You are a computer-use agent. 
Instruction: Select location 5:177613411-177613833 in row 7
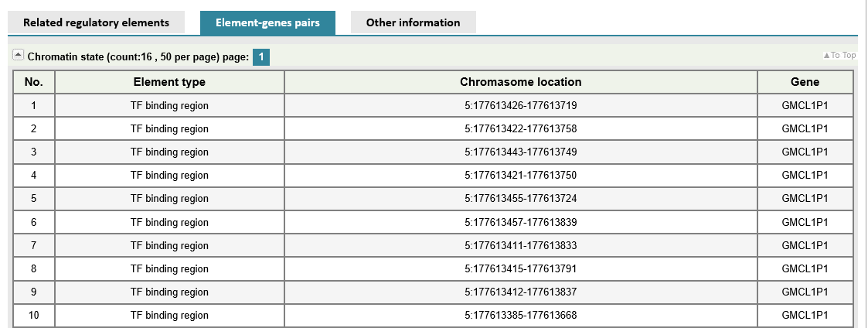(520, 245)
